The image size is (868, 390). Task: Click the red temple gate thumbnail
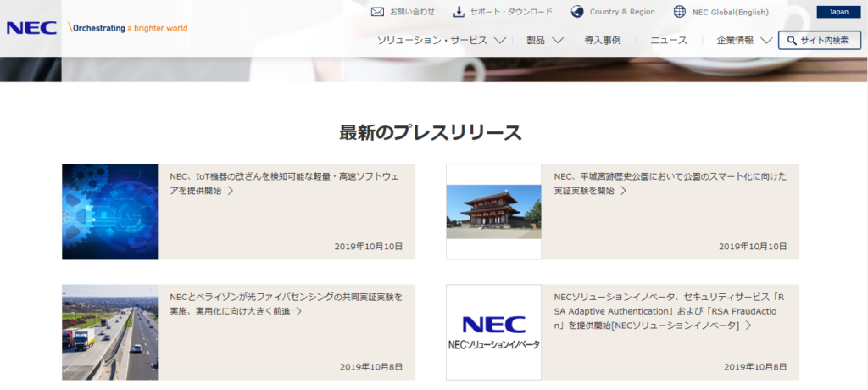(494, 212)
